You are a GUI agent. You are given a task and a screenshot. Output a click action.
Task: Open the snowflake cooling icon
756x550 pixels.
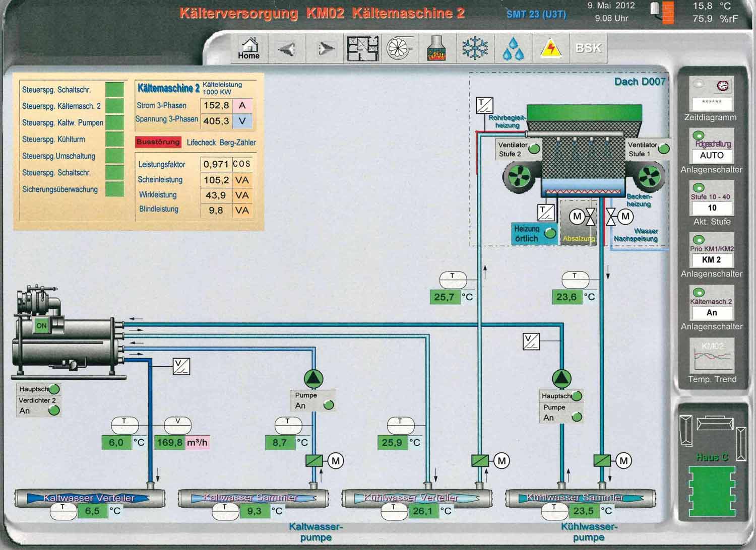475,49
